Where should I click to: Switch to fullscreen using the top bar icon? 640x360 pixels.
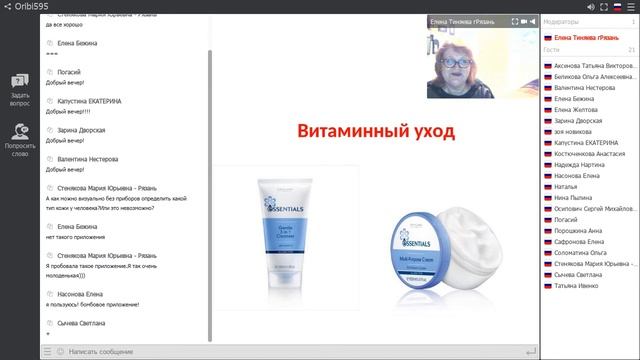604,7
